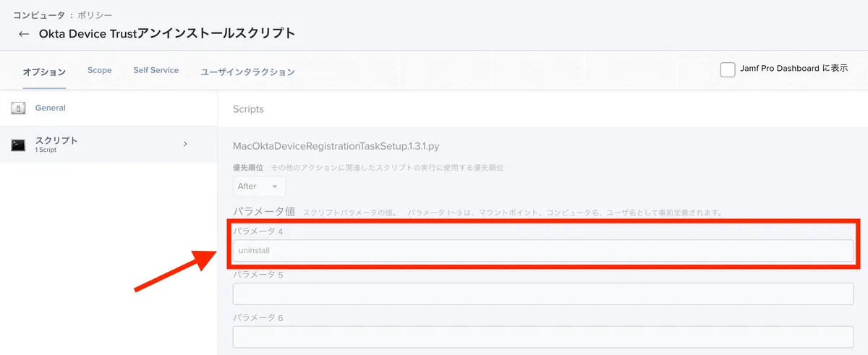Click the General payload icon in the sidebar

coord(18,108)
